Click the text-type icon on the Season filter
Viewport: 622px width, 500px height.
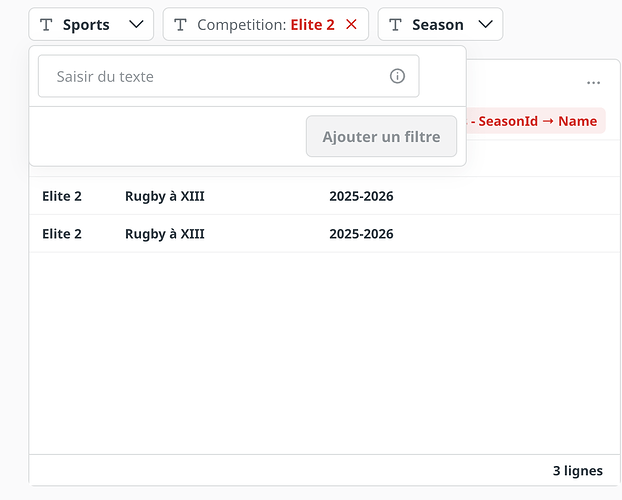396,25
